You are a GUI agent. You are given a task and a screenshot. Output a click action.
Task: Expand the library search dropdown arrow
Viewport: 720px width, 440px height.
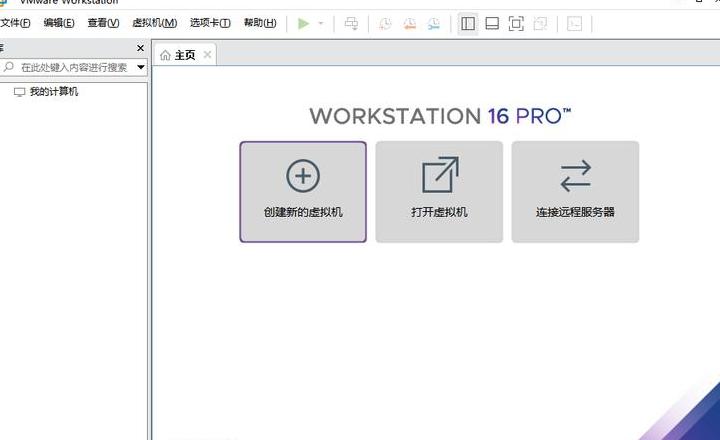[x=141, y=68]
